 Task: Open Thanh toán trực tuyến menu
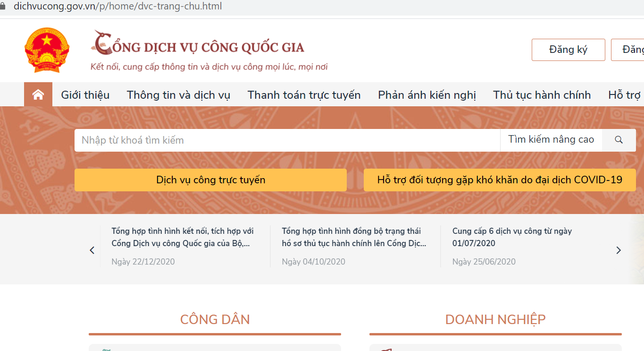pyautogui.click(x=304, y=95)
